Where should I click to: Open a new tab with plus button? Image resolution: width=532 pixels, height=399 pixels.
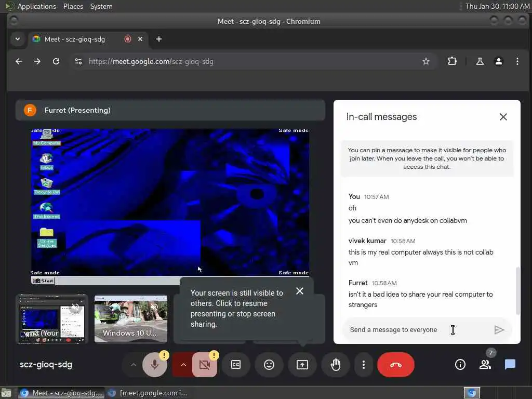tap(158, 39)
